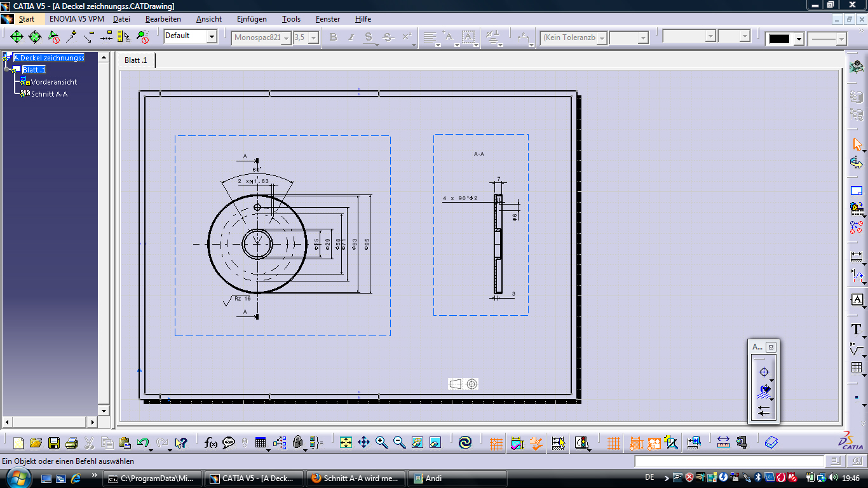Click the orange Select arrow icon
868x488 pixels.
coord(857,144)
